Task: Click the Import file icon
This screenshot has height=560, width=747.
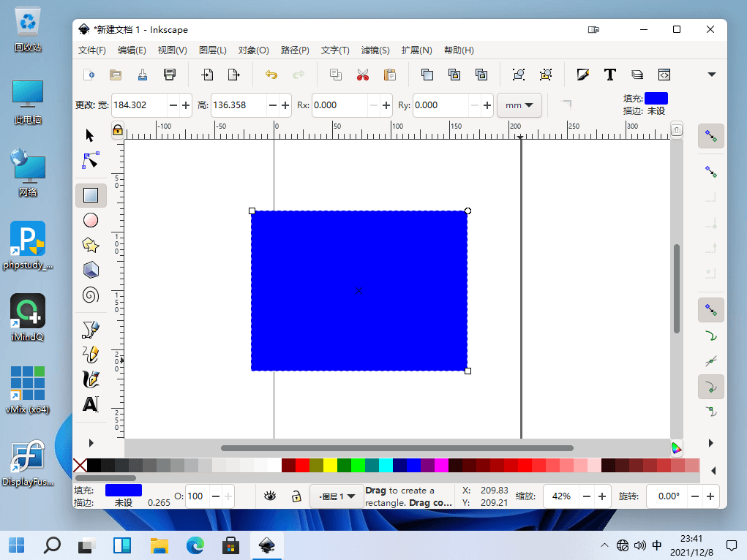Action: click(x=207, y=75)
